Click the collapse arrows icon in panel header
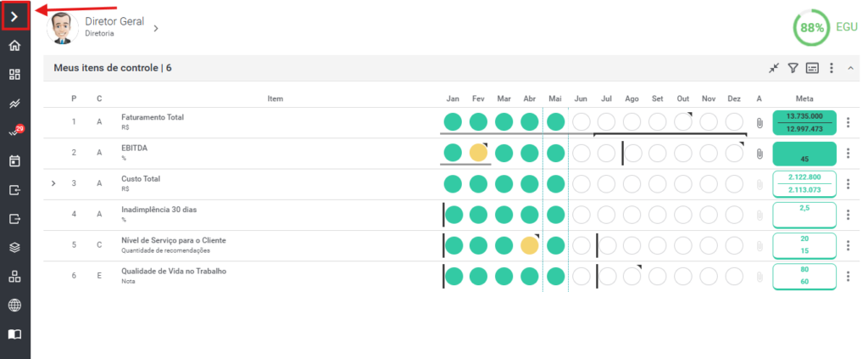Viewport: 868px width, 359px height. pos(774,68)
